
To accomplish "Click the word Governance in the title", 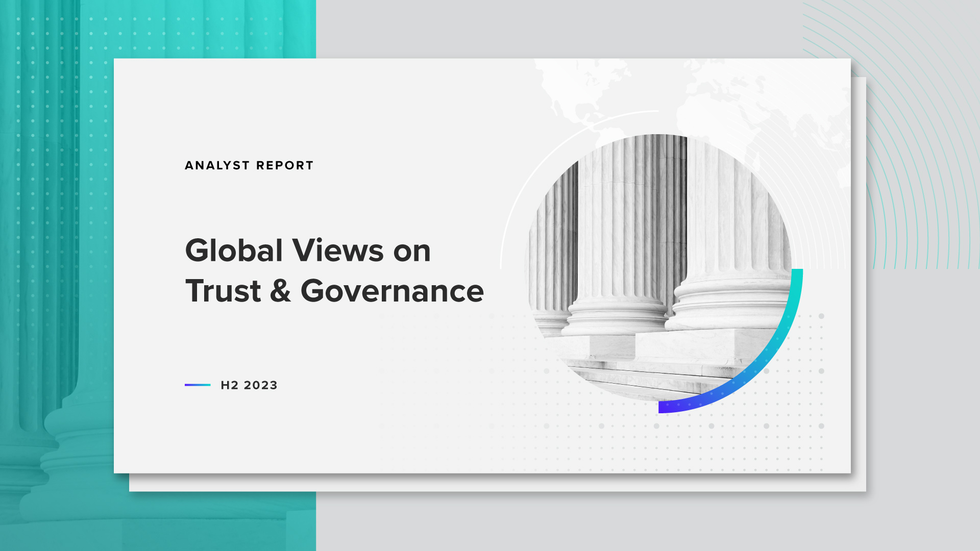I will pos(392,291).
